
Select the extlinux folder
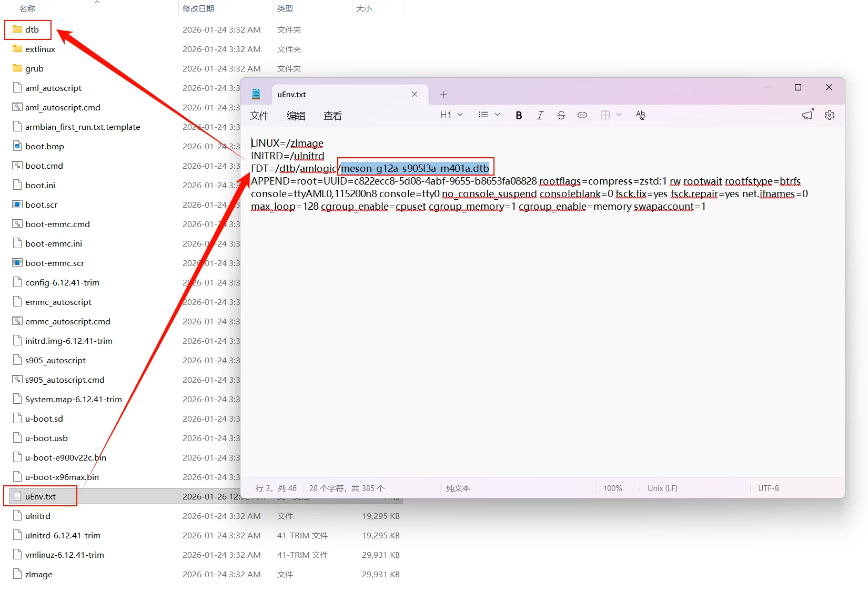pyautogui.click(x=40, y=49)
